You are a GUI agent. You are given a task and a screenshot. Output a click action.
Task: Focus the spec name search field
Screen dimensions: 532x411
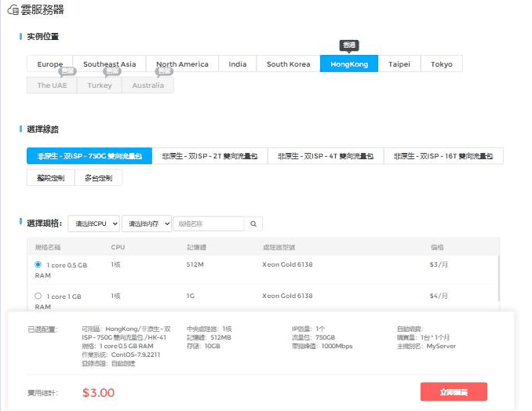[209, 224]
